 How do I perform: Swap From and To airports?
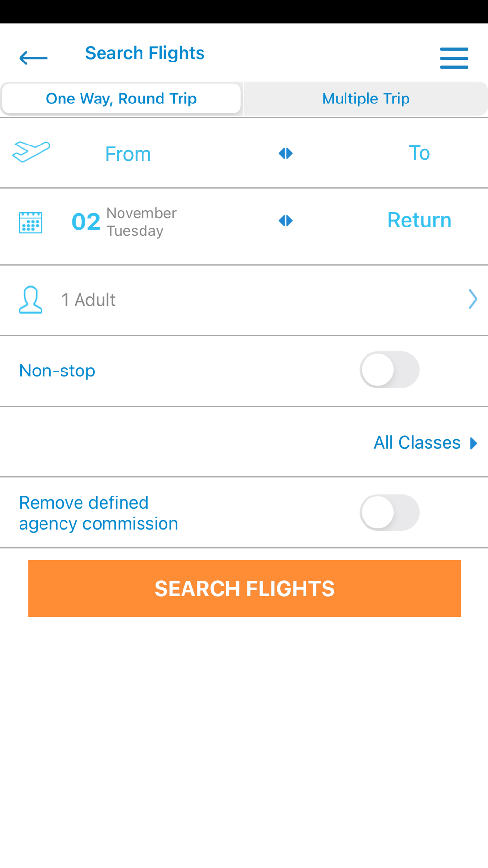click(x=285, y=154)
